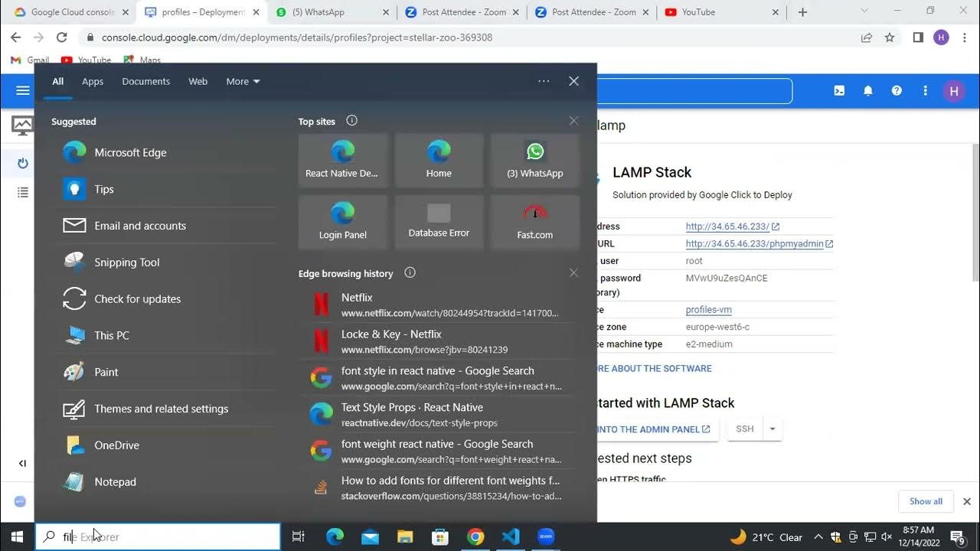980x551 pixels.
Task: Open Cloud console notifications bell
Action: tap(868, 90)
